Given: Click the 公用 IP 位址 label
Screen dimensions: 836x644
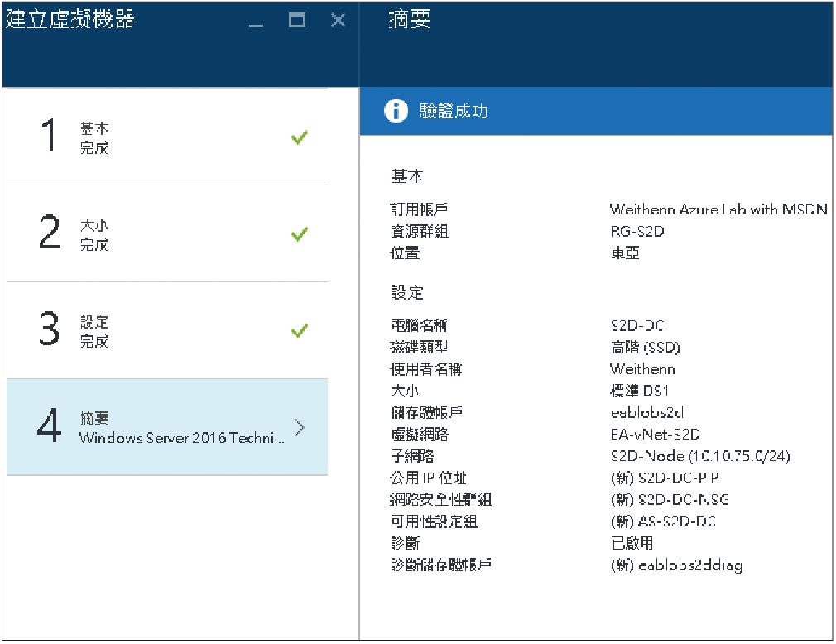Looking at the screenshot, I should (x=428, y=478).
